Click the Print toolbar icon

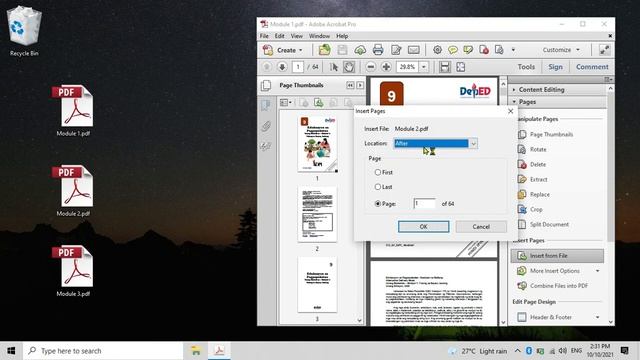[378, 50]
